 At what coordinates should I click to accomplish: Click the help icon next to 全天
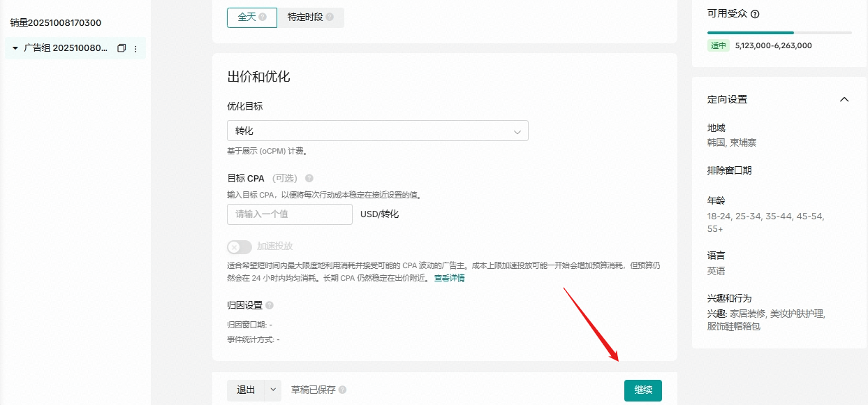(263, 17)
